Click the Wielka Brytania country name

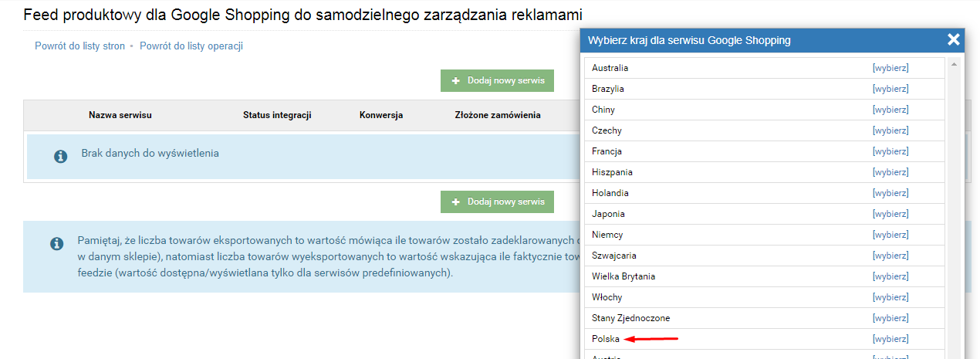(623, 276)
